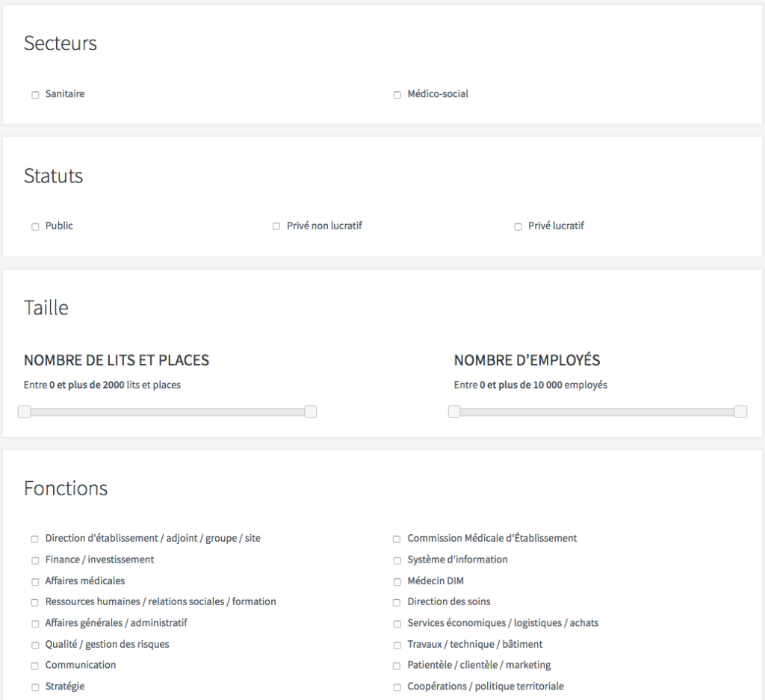The width and height of the screenshot is (765, 700).
Task: Click left handle of lits et places slider
Action: (x=25, y=412)
